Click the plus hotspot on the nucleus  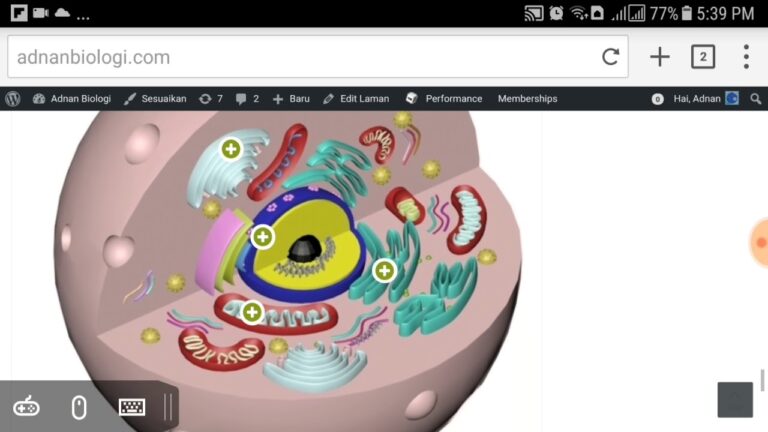tap(262, 237)
